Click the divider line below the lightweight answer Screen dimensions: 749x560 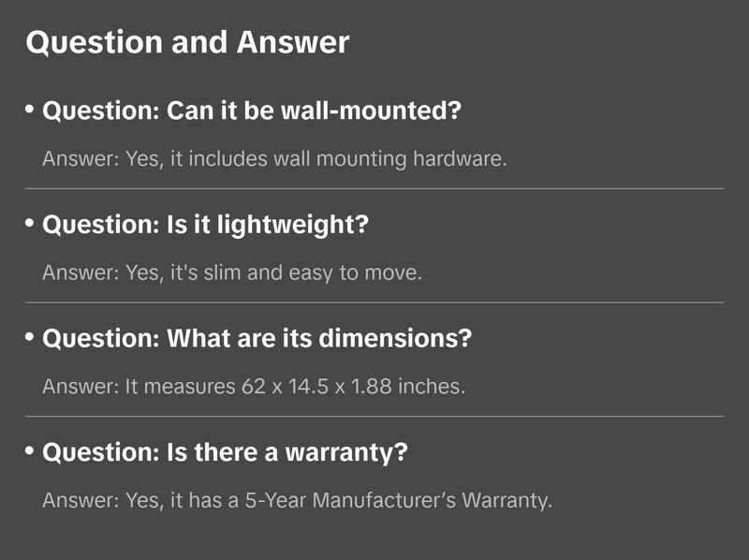(374, 302)
